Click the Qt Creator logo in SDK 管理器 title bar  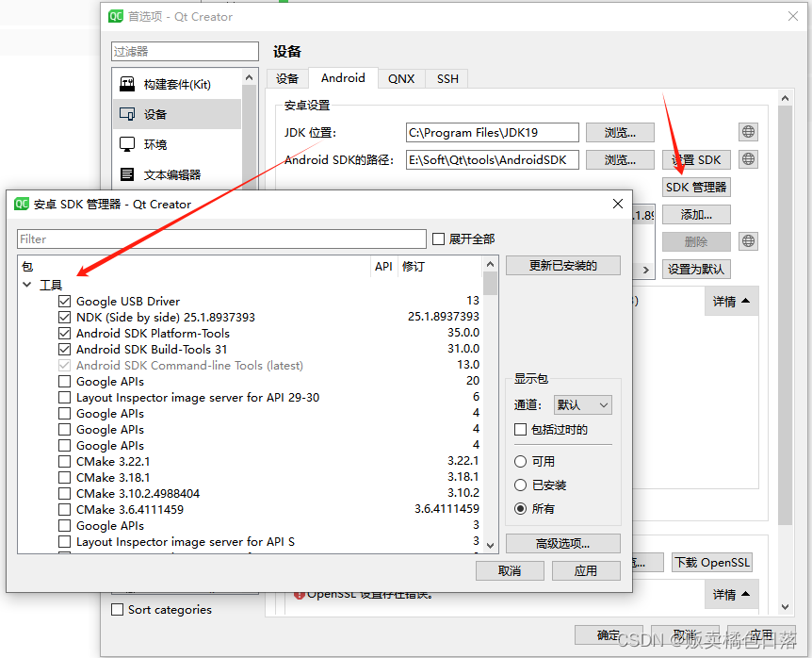pos(22,204)
